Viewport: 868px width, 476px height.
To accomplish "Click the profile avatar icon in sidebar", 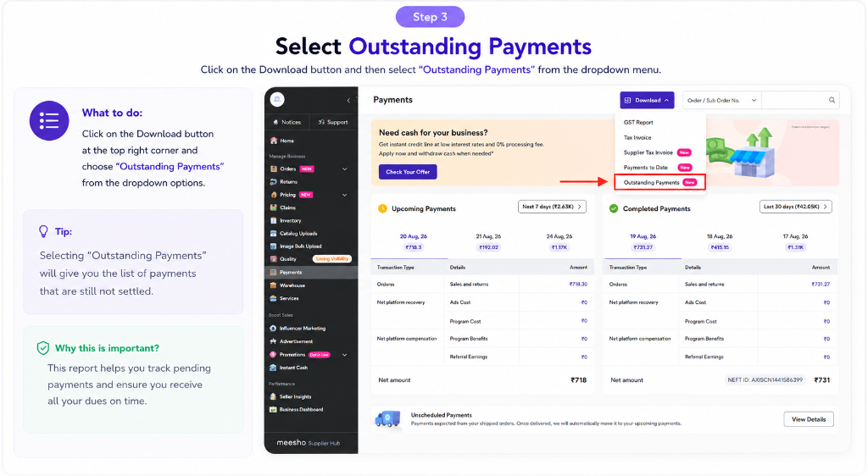I will [x=277, y=99].
